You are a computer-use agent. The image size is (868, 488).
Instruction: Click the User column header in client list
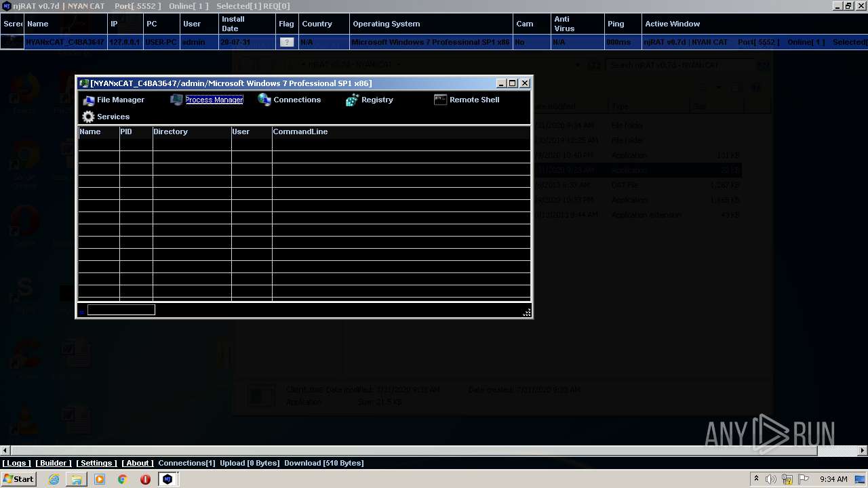pyautogui.click(x=199, y=24)
